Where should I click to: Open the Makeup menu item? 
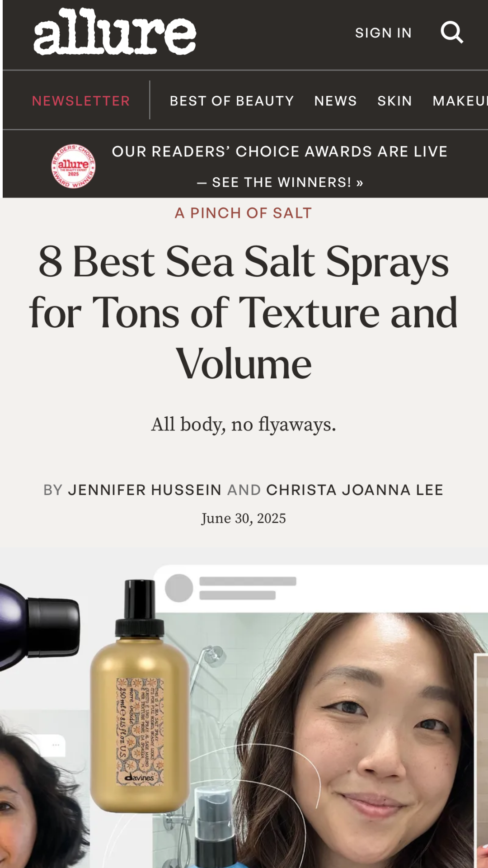click(460, 101)
